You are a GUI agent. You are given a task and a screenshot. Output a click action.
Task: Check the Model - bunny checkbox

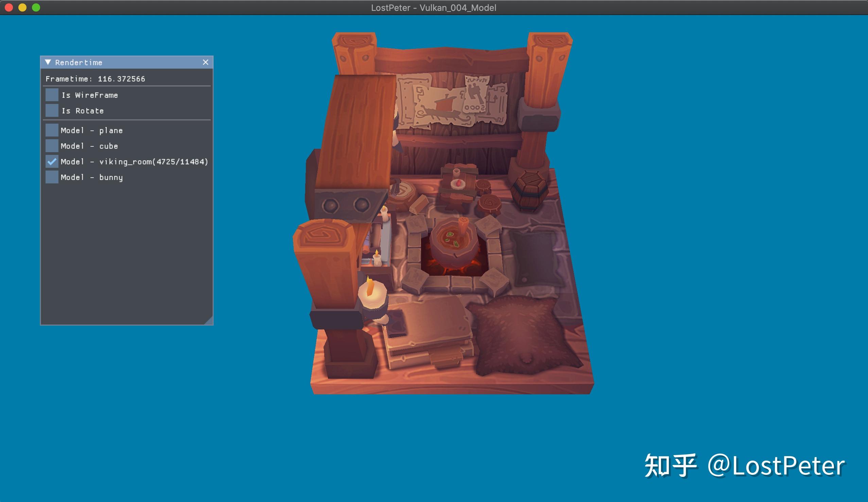click(x=51, y=177)
